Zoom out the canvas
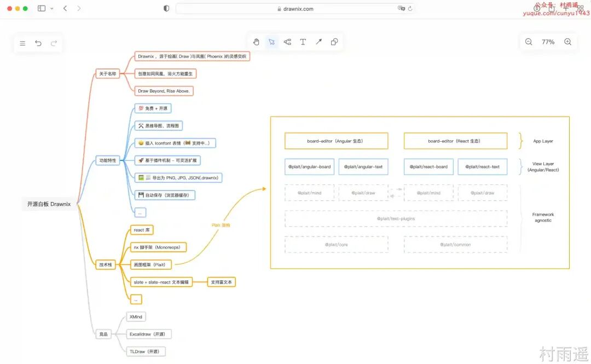The width and height of the screenshot is (591, 364). pyautogui.click(x=529, y=42)
